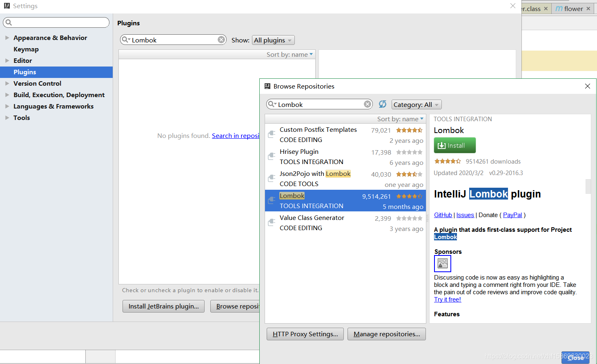Focus the Plugins panel search field
597x364 pixels.
[173, 40]
